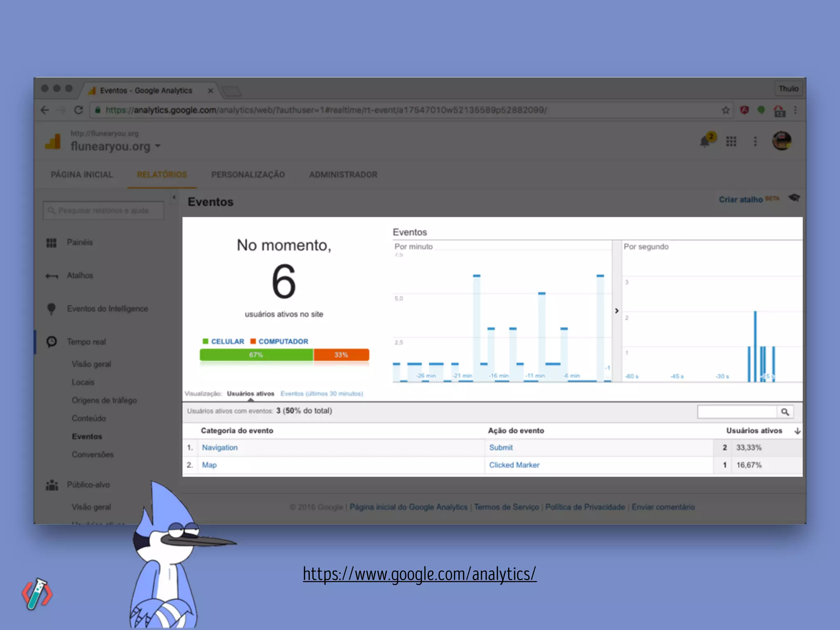Close the Eventos - Google Analytics tab
The image size is (840, 630).
(210, 91)
